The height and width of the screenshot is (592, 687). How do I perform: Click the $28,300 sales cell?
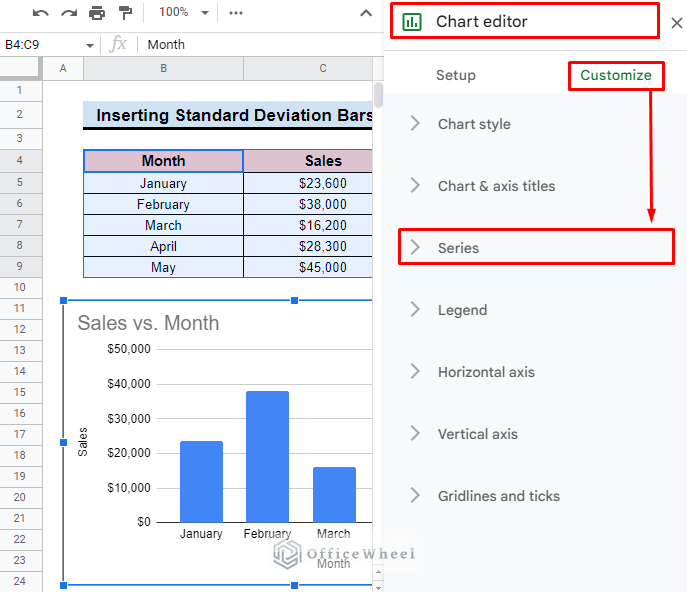pyautogui.click(x=308, y=246)
